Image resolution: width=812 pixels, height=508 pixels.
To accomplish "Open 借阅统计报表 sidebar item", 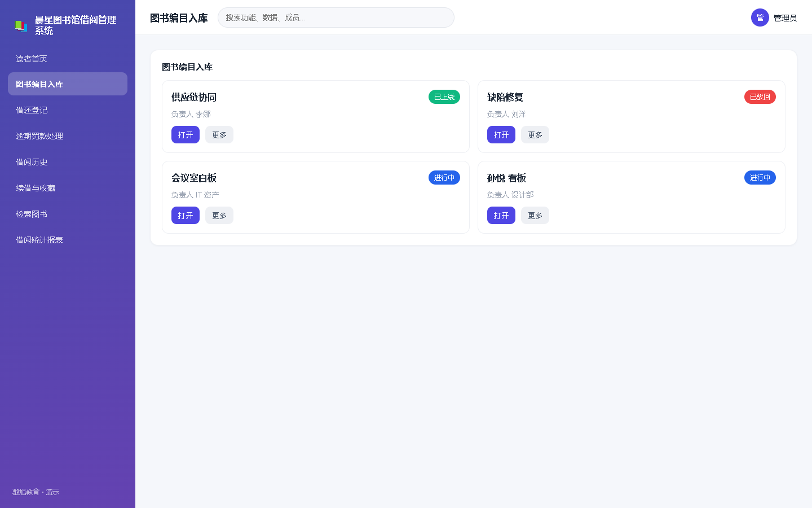I will tap(68, 240).
